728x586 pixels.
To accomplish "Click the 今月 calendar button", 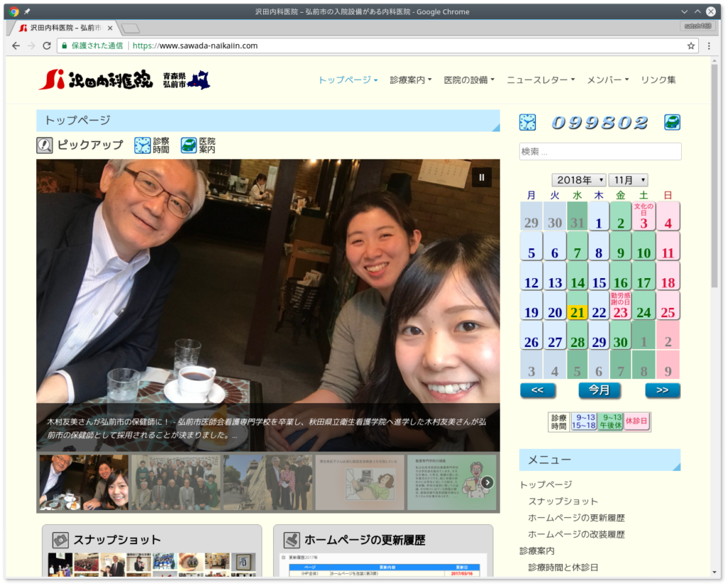I will 599,390.
